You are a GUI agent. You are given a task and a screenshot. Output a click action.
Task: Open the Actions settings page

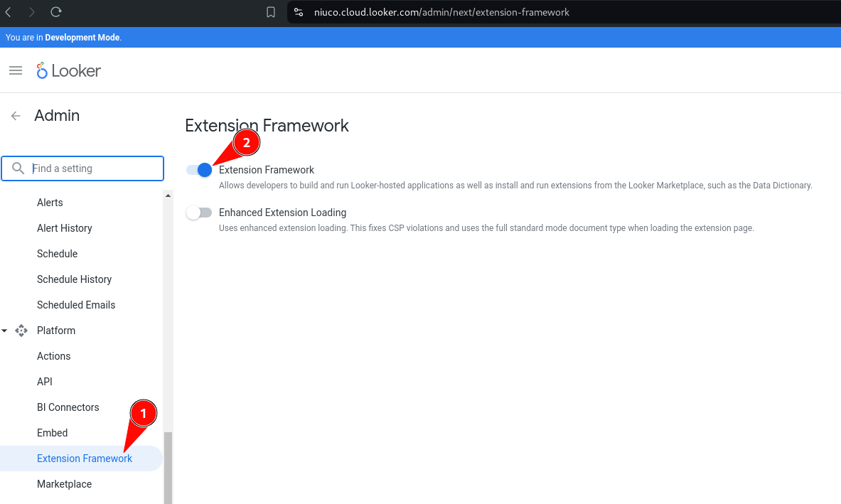click(x=53, y=356)
